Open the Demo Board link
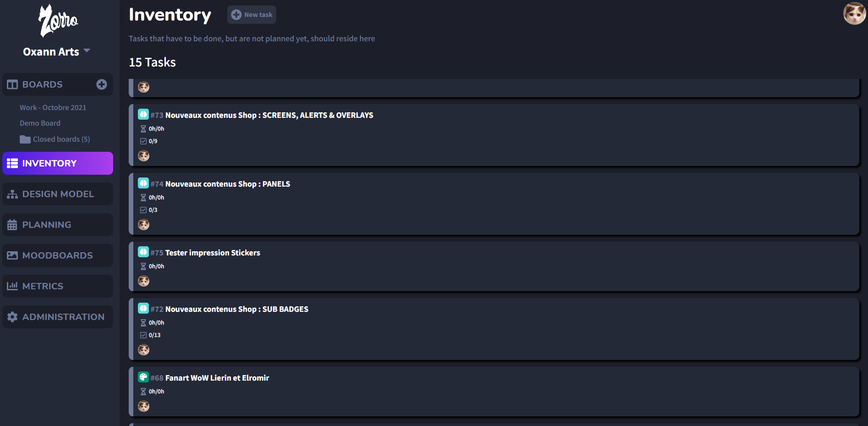The image size is (868, 426). click(x=40, y=123)
